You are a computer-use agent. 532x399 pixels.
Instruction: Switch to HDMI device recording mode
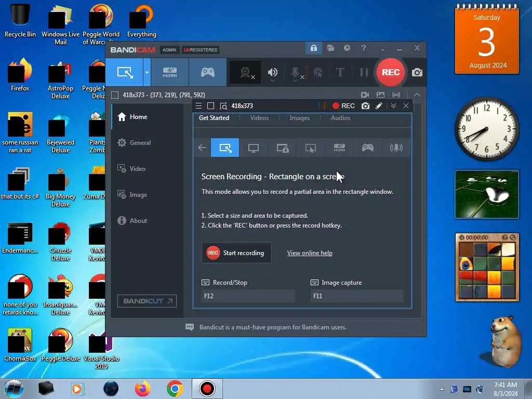pyautogui.click(x=170, y=72)
